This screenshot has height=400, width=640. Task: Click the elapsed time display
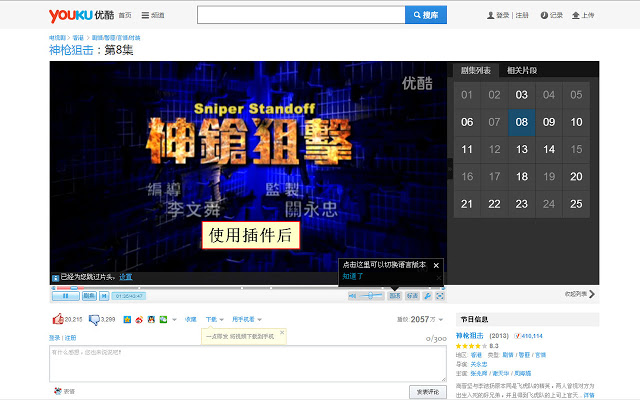click(129, 296)
